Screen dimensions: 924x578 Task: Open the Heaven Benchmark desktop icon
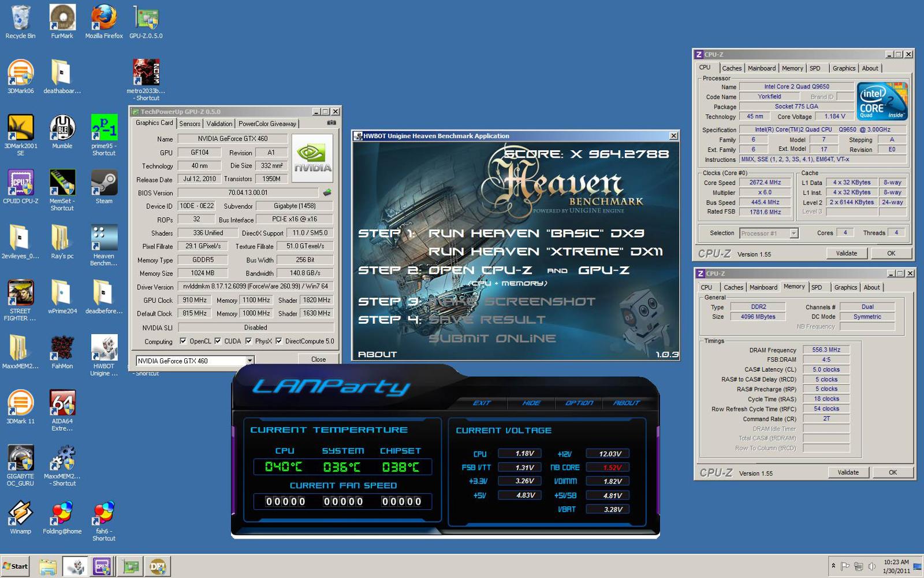(104, 245)
